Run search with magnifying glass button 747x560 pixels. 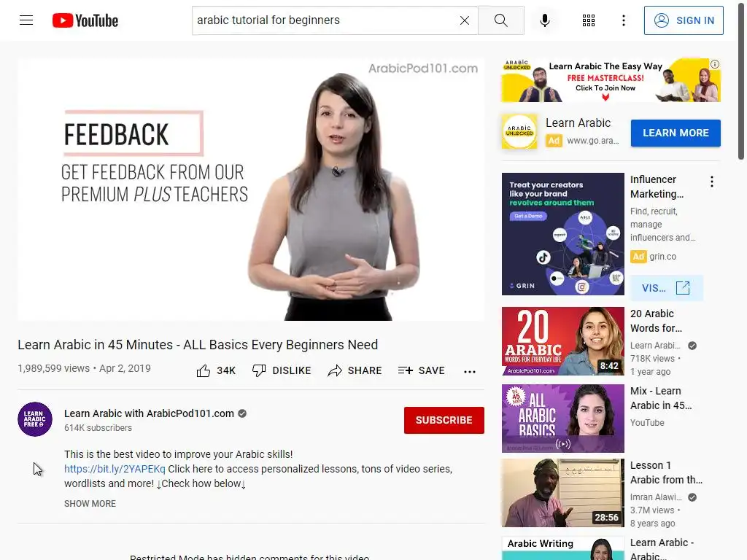point(500,20)
